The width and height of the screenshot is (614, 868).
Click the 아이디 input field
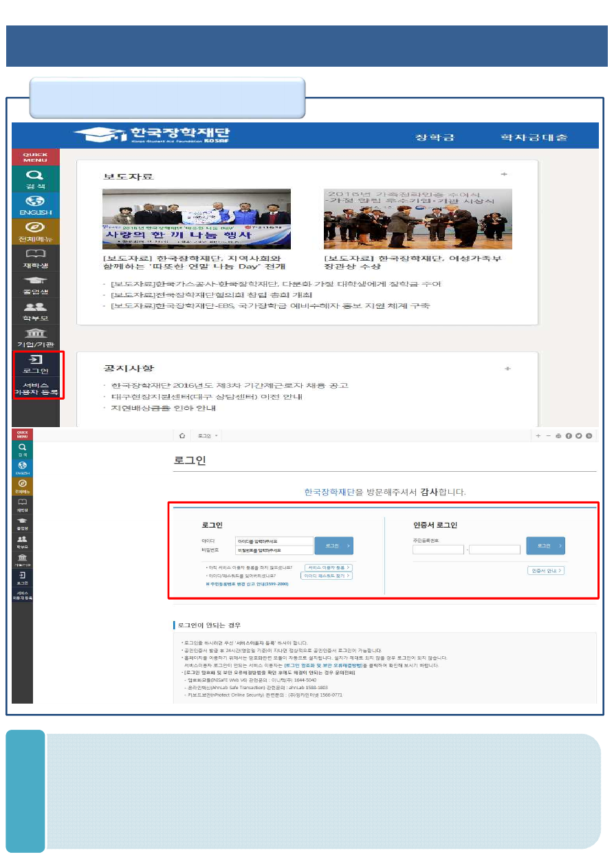[x=274, y=541]
